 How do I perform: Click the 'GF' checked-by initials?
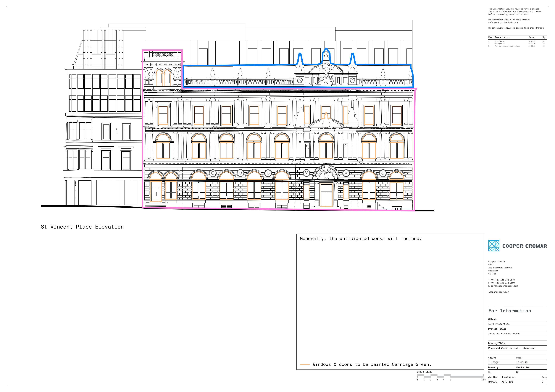point(517,372)
